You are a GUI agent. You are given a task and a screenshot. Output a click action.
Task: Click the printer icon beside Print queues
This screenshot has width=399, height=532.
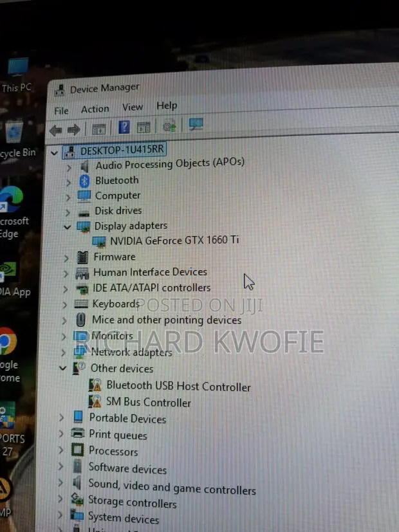(78, 433)
